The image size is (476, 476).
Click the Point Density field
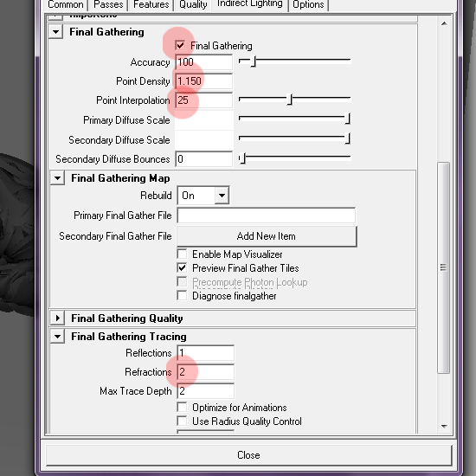[204, 81]
